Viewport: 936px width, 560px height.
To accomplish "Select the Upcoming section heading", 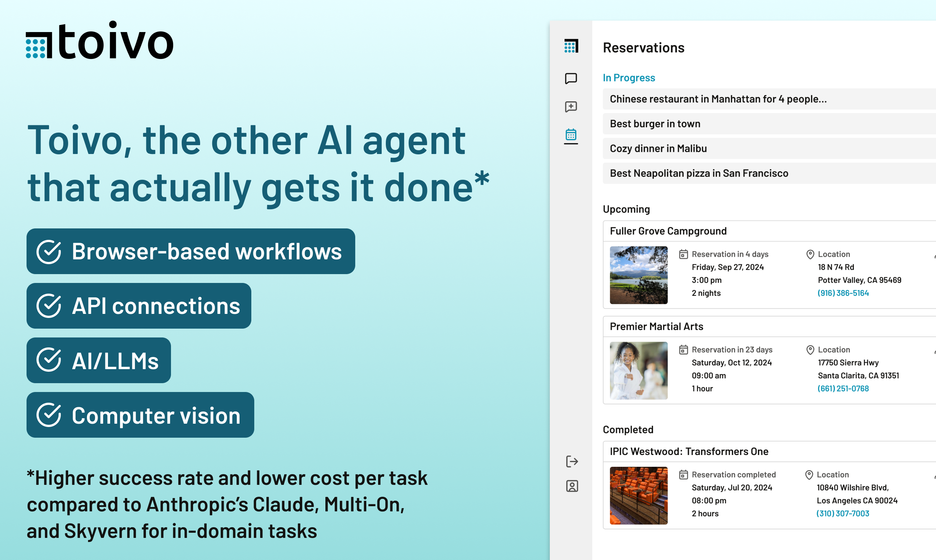I will [626, 209].
